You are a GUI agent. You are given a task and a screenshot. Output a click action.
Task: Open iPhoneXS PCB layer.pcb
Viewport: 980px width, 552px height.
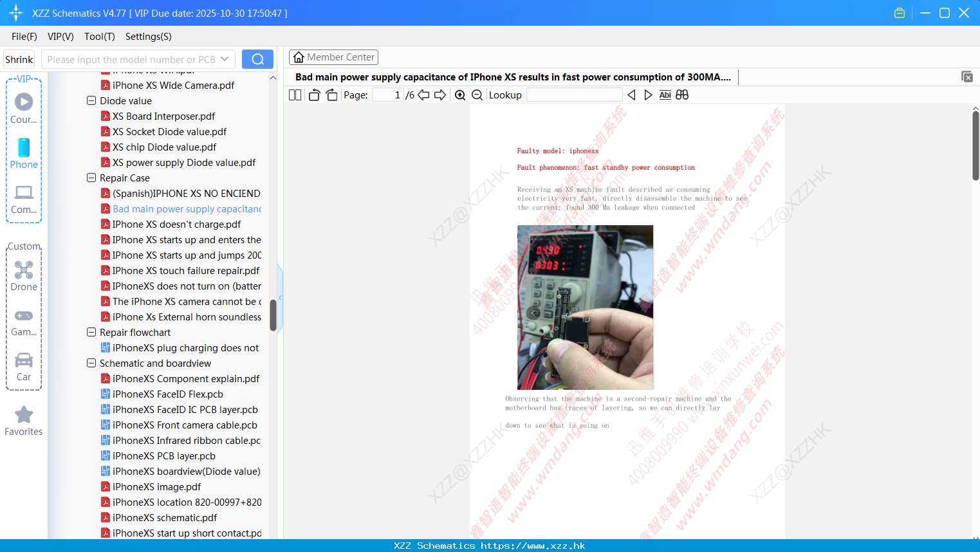point(158,456)
